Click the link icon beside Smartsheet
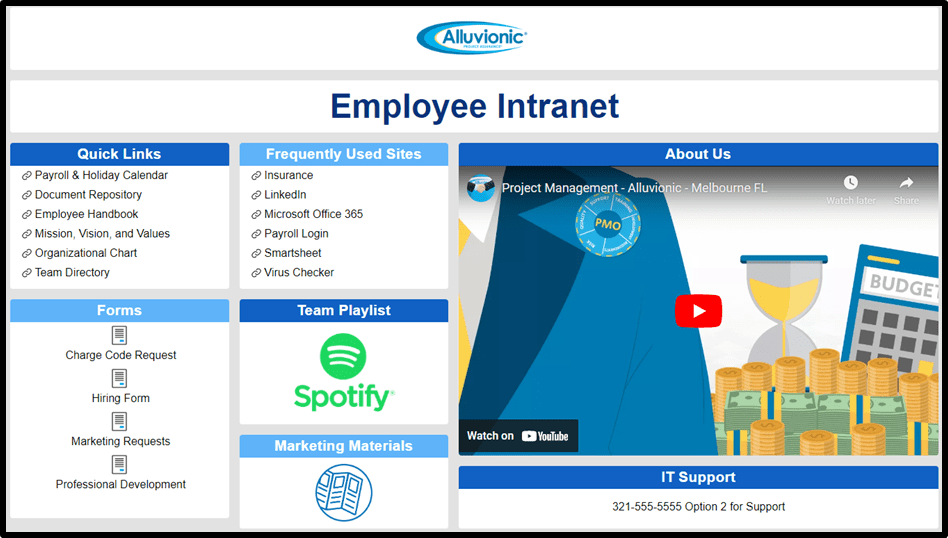 (x=256, y=253)
